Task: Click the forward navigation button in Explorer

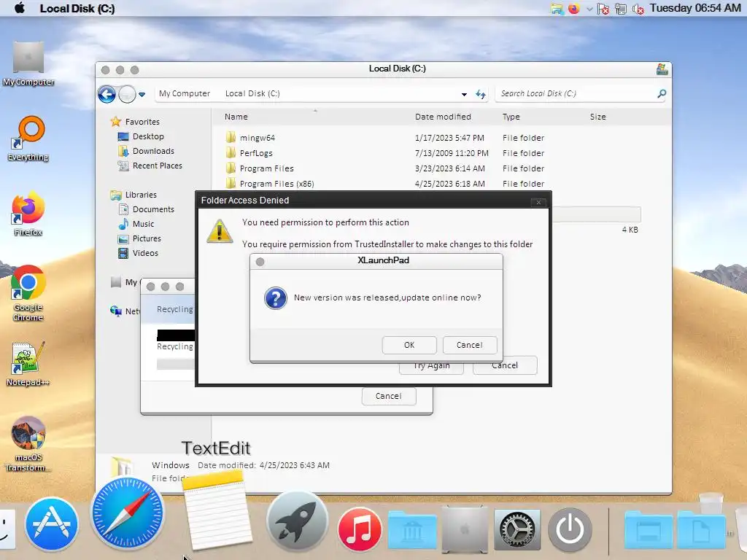Action: pos(127,94)
